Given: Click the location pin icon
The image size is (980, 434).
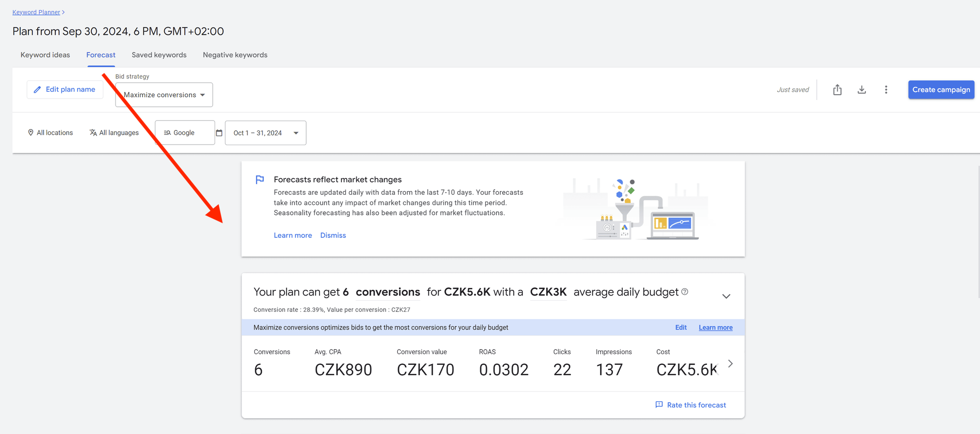Looking at the screenshot, I should point(31,132).
